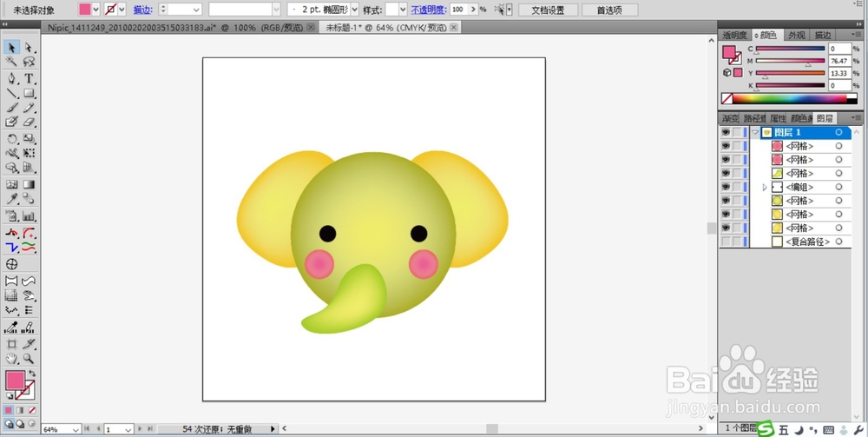Viewport: 868px width, 437px height.
Task: Click the swap fill and stroke arrows
Action: tap(32, 374)
